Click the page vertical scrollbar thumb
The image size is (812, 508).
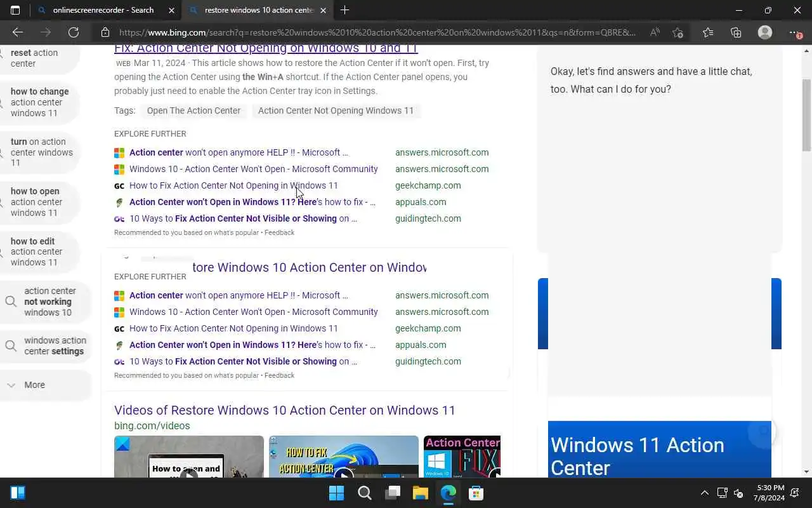tap(806, 115)
